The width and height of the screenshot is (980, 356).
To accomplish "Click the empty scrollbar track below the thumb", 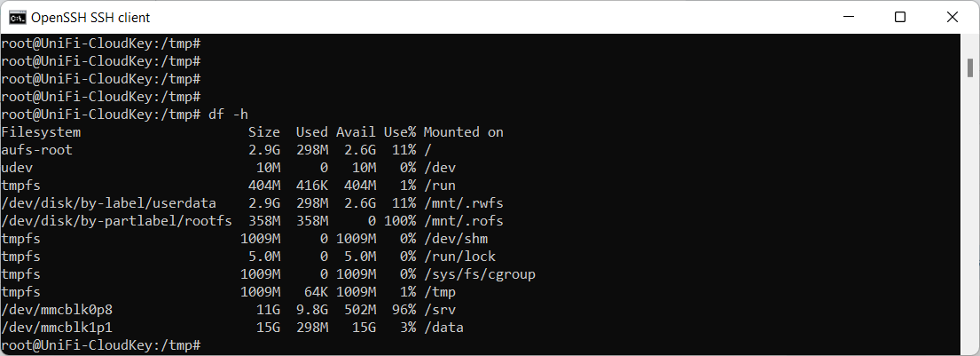I will pos(971,222).
